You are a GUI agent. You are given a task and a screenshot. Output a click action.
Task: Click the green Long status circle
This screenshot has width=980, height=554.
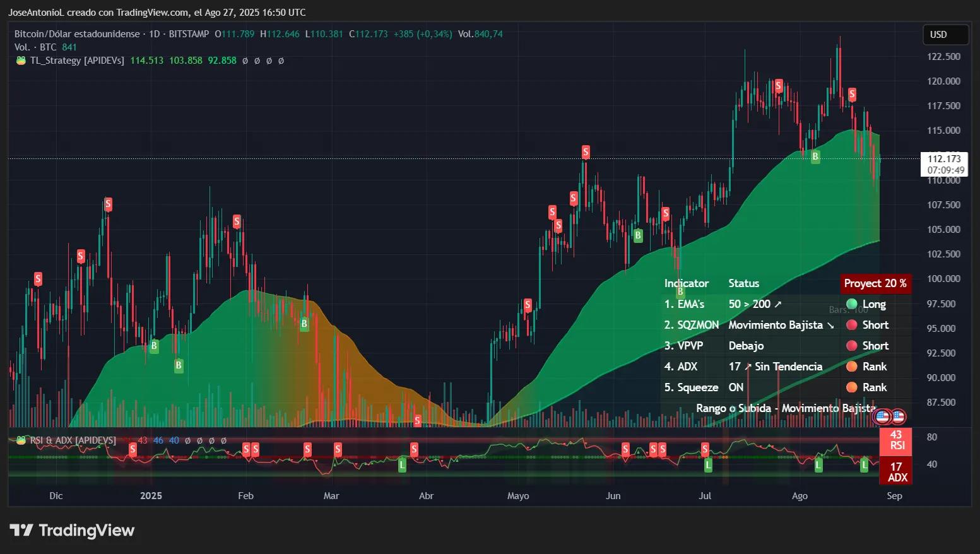point(851,304)
